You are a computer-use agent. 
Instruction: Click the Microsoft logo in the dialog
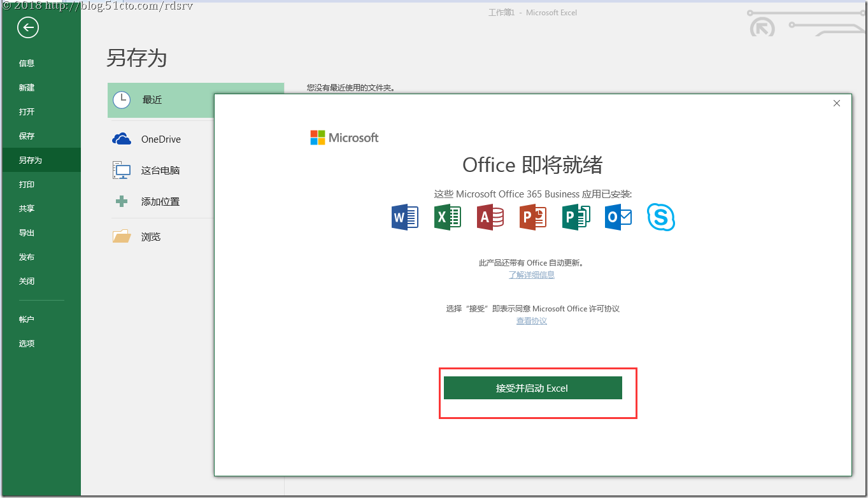345,138
